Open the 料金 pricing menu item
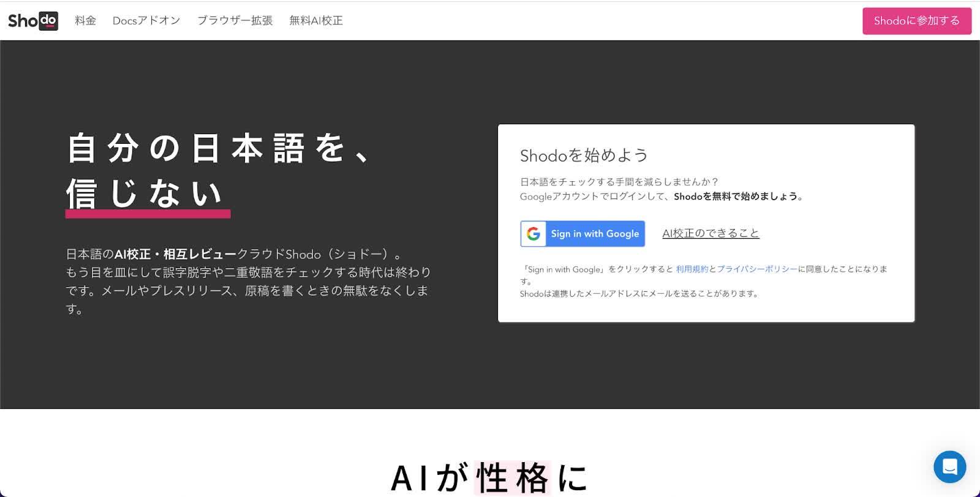The width and height of the screenshot is (980, 497). pyautogui.click(x=86, y=21)
